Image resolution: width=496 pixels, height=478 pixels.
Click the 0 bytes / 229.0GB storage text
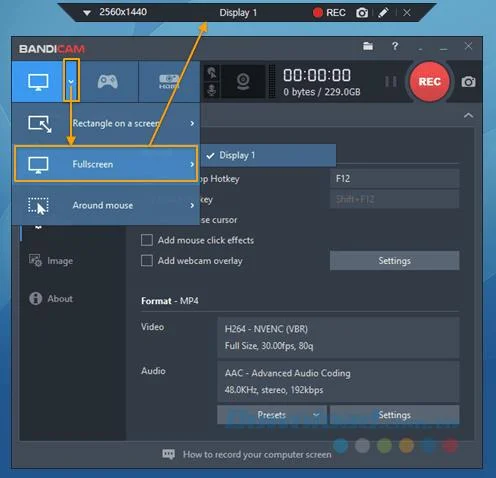tap(322, 92)
